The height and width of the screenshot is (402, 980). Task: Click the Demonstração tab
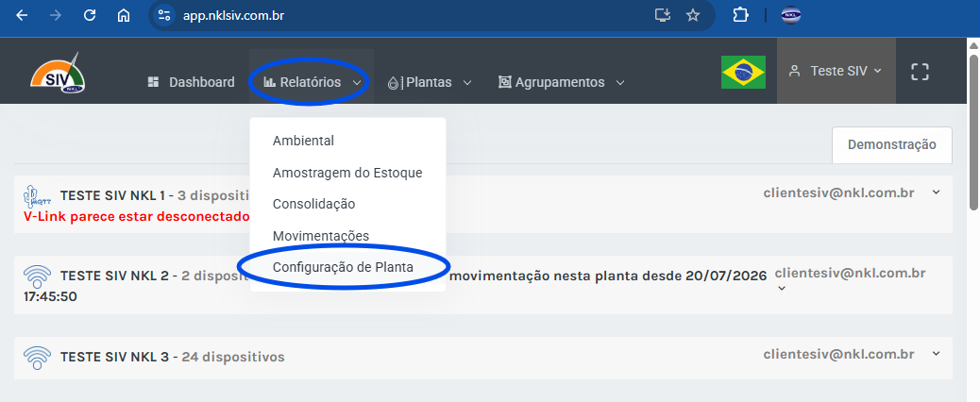(x=892, y=144)
